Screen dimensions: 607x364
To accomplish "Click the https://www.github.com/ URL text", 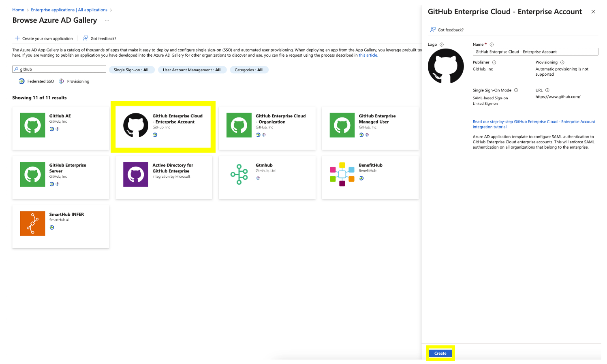I will pos(558,97).
